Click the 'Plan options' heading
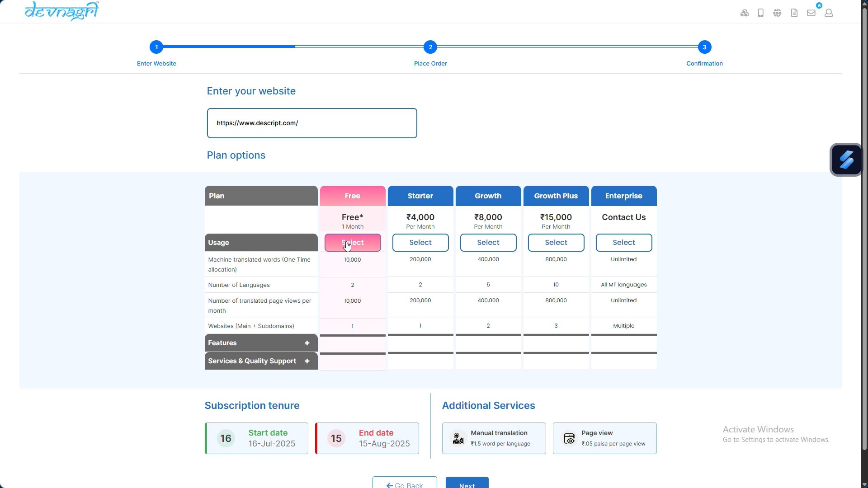Image resolution: width=868 pixels, height=488 pixels. tap(236, 155)
